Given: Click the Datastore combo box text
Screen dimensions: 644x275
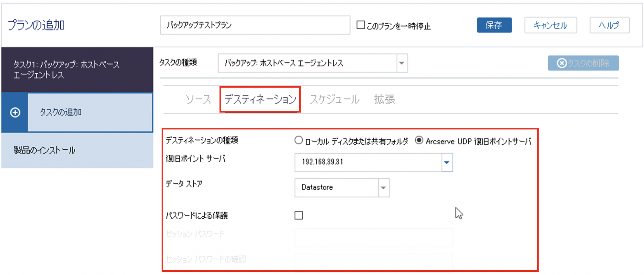Looking at the screenshot, I should pyautogui.click(x=317, y=187).
